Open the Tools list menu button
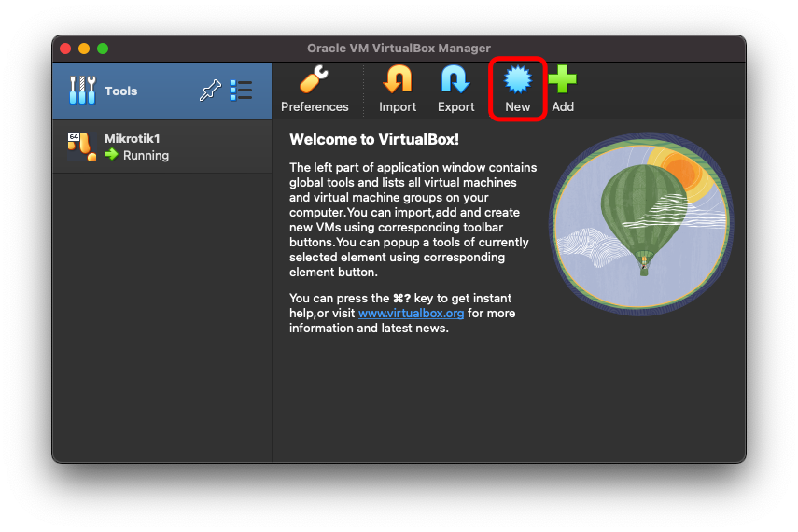Viewport: 798px width, 532px height. (x=241, y=91)
